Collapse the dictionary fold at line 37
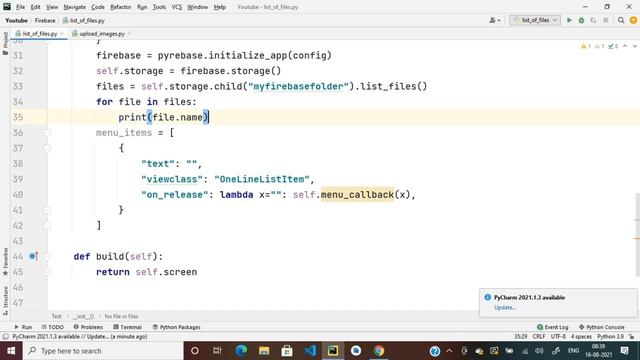Screen dimensions: 640x360 click(47, 148)
